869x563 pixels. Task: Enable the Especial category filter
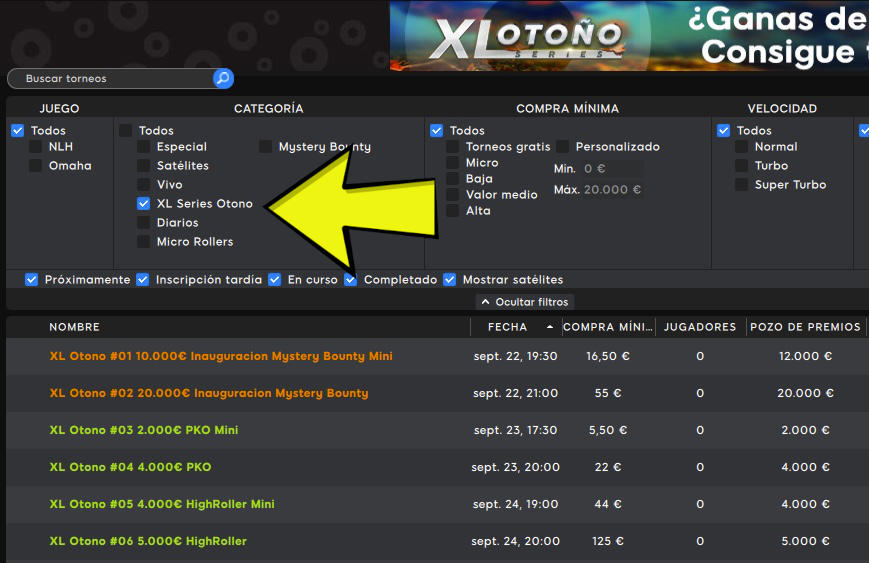[x=144, y=147]
